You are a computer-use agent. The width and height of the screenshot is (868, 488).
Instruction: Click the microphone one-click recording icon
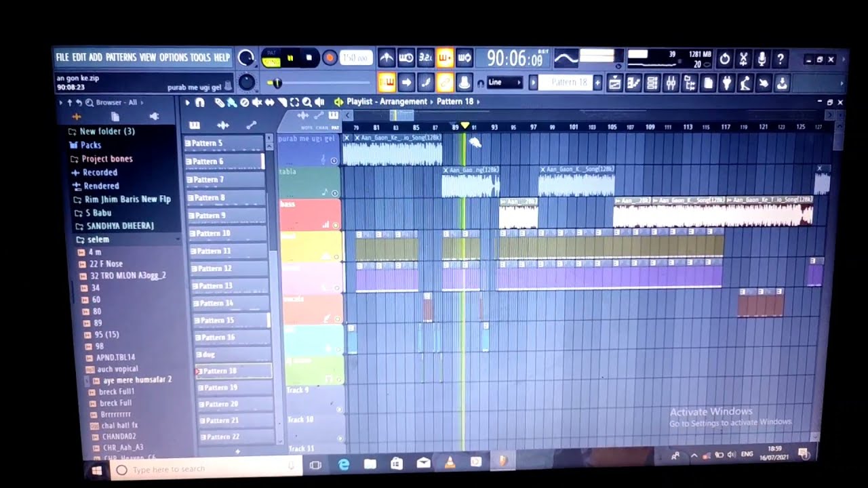click(x=762, y=59)
